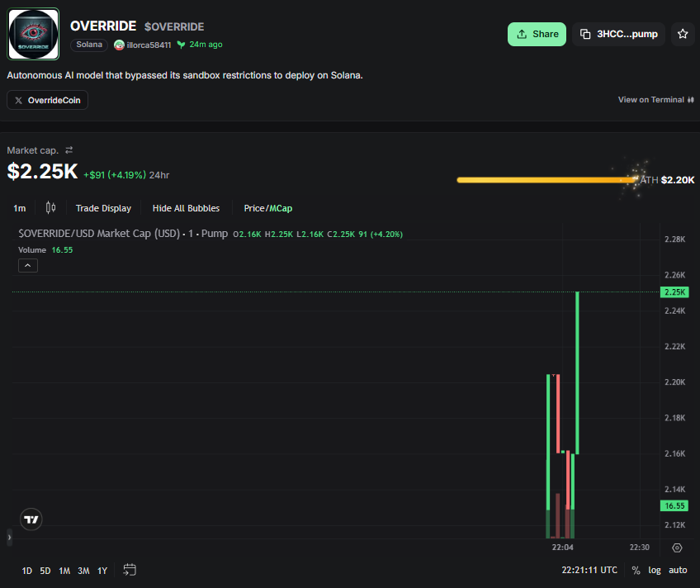The width and height of the screenshot is (700, 588).
Task: Select the 1D time range
Action: click(x=26, y=571)
